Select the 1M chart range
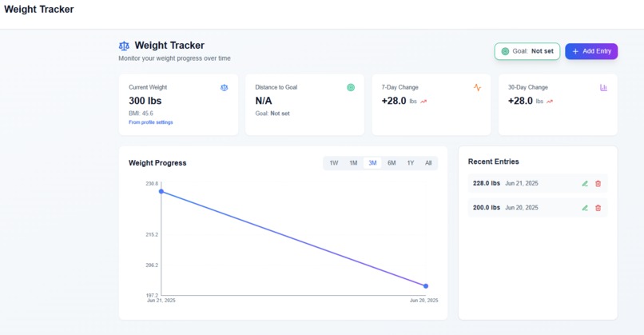 (353, 163)
